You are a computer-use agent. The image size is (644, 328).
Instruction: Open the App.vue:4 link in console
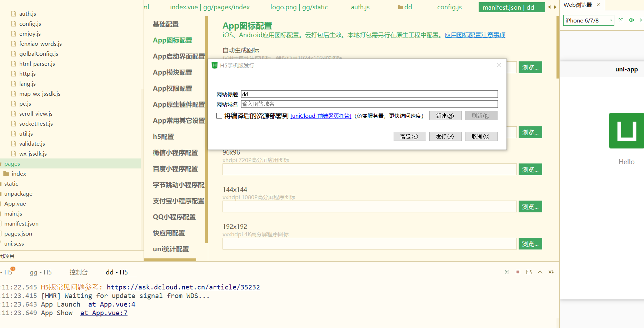coord(111,304)
